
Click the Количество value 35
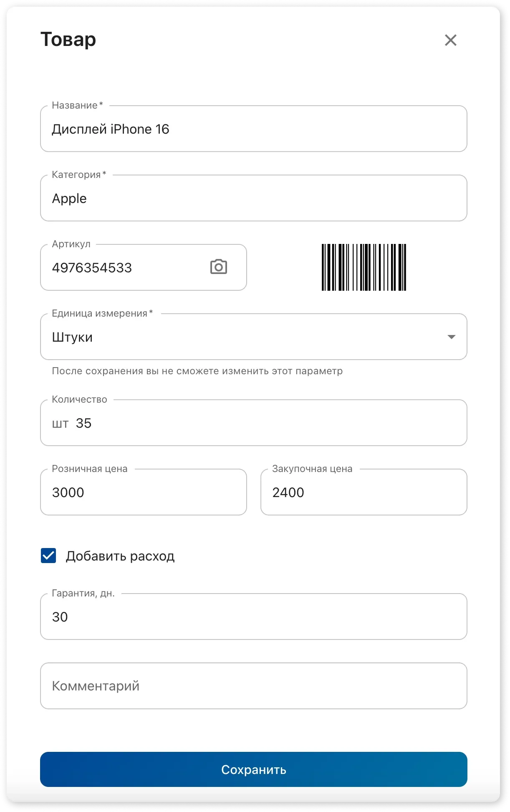83,423
